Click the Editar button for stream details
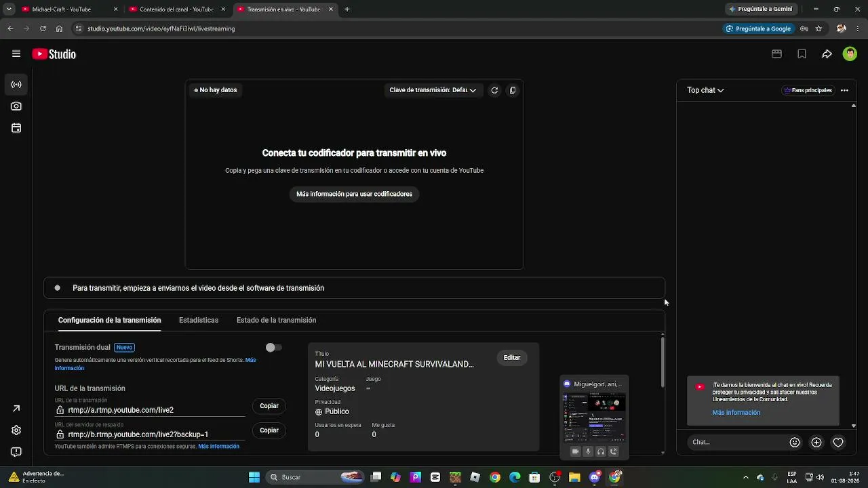Image resolution: width=868 pixels, height=488 pixels. point(512,358)
